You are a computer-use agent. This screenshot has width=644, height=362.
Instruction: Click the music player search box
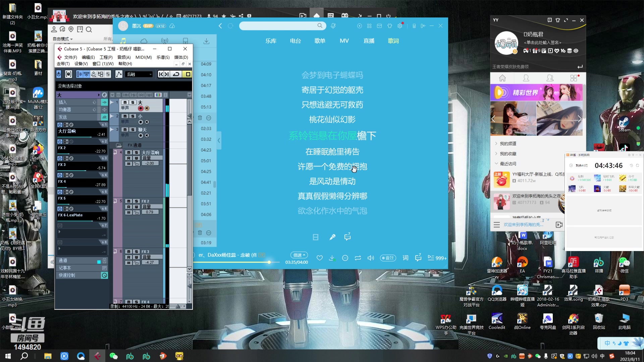[282, 26]
